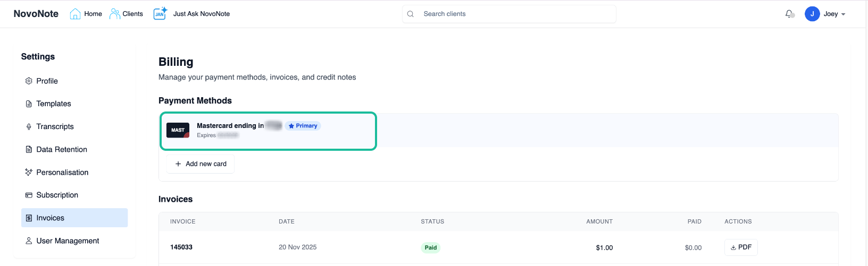Screen dimensions: 868x266
Task: Select Data Retention in sidebar
Action: [x=61, y=149]
